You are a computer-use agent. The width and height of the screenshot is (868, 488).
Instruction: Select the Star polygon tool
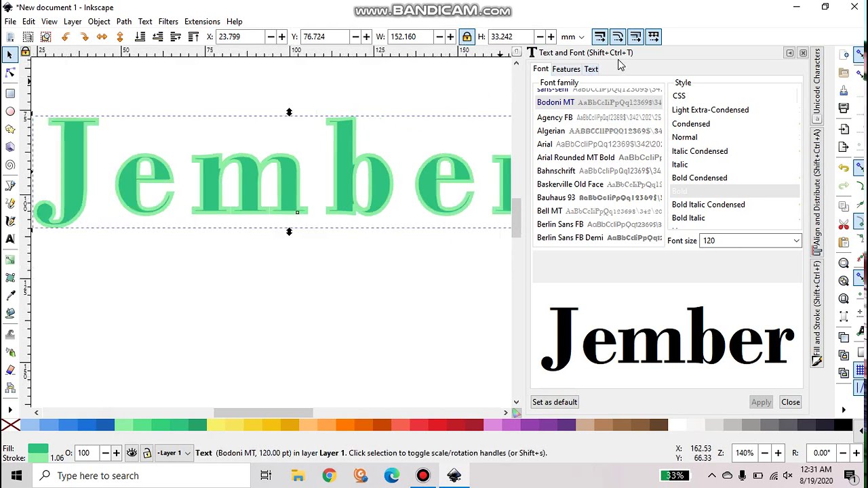[x=10, y=129]
